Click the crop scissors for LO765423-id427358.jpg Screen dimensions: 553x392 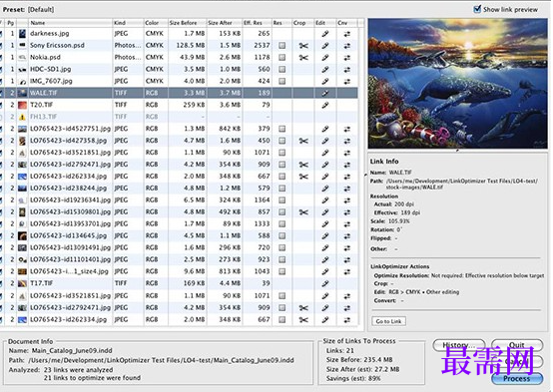coord(303,141)
